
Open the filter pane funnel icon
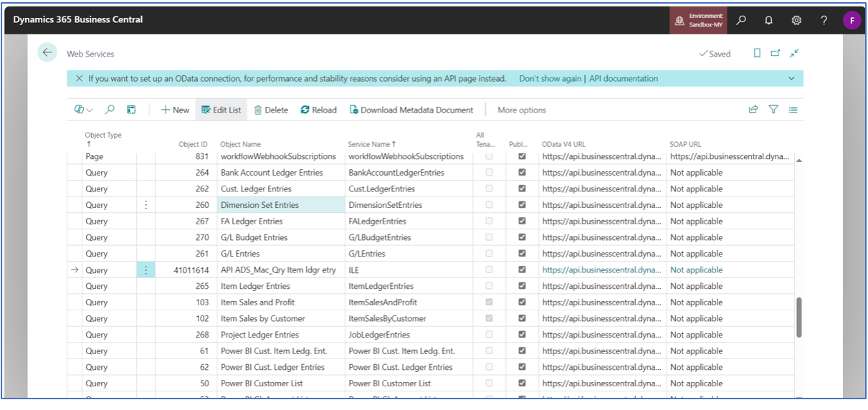773,110
